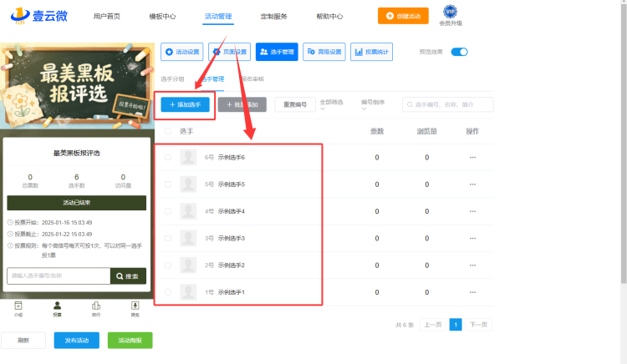This screenshot has width=627, height=364.
Task: Click the 添加选手 button
Action: tap(185, 104)
